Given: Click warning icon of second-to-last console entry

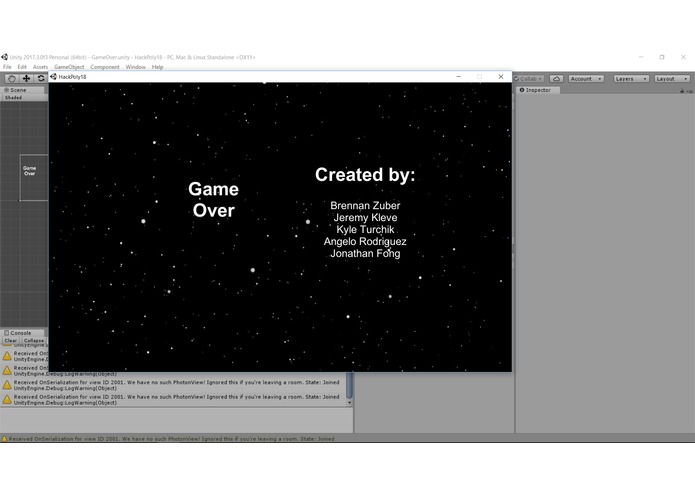Looking at the screenshot, I should tap(7, 385).
